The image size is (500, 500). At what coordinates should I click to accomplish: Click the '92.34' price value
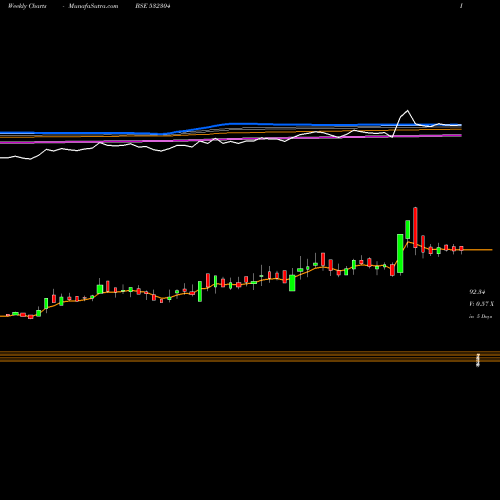coord(477,292)
